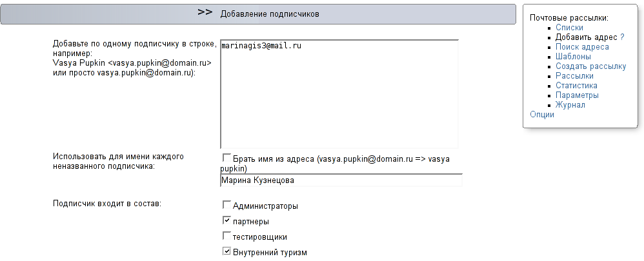Go to Параметры link
644x261 pixels.
point(577,95)
